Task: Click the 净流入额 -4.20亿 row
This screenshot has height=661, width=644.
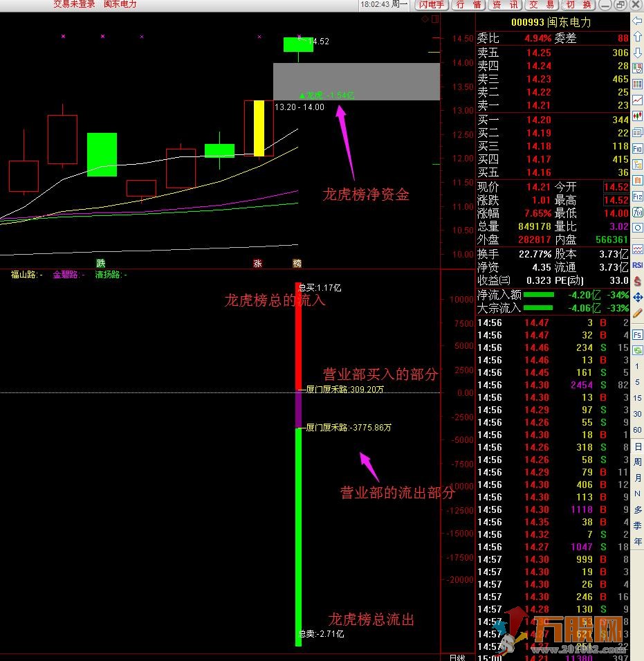Action: click(x=553, y=295)
